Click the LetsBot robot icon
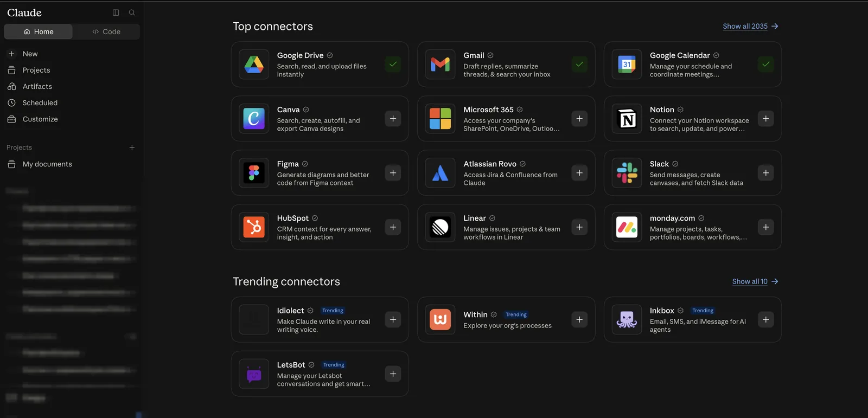 [254, 374]
